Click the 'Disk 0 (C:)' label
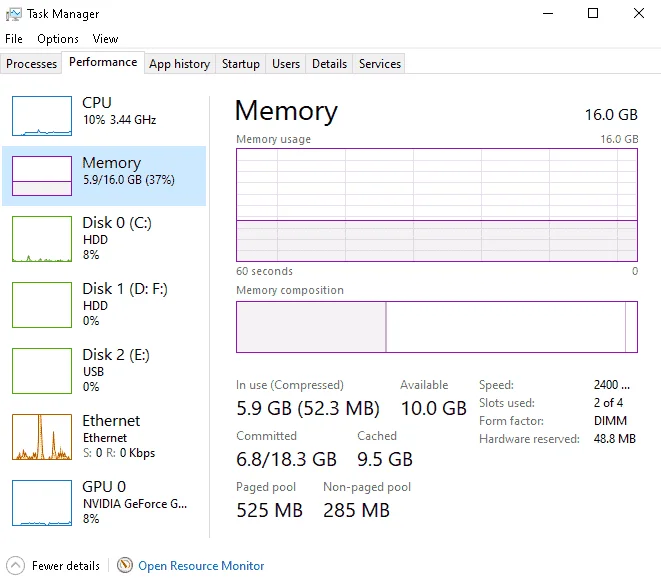The image size is (661, 585). 117,223
